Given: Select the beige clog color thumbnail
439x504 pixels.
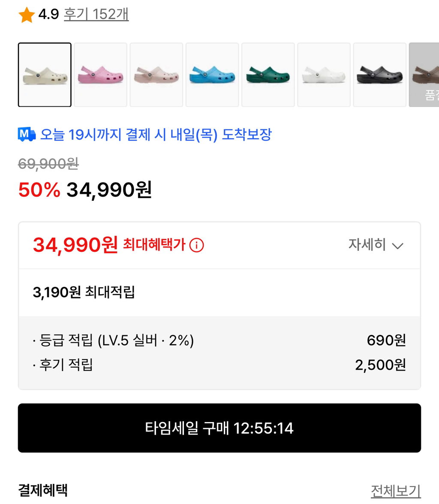Looking at the screenshot, I should pyautogui.click(x=45, y=75).
